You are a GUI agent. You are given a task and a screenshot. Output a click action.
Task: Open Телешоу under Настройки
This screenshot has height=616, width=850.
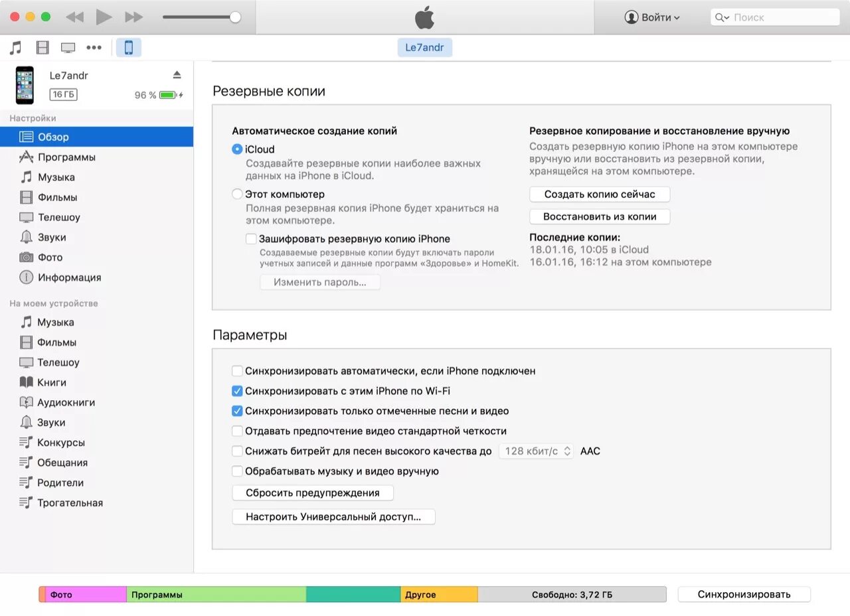[x=96, y=217]
